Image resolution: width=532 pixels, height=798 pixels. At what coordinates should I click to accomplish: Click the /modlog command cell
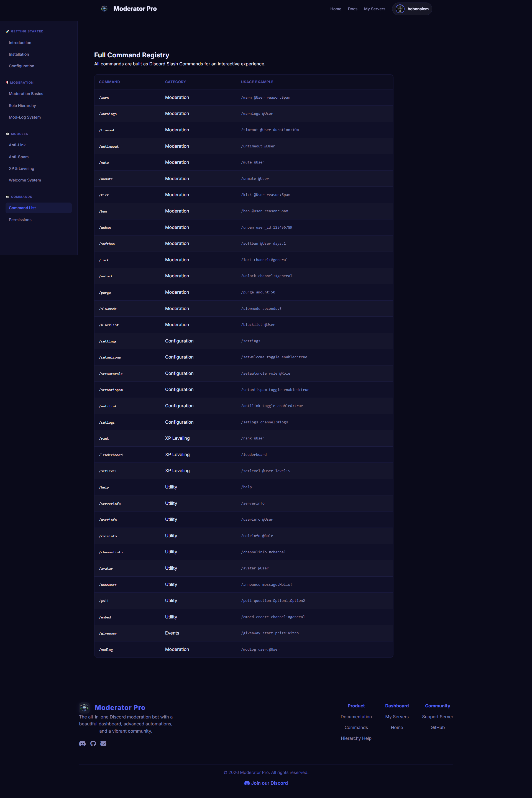click(x=106, y=650)
